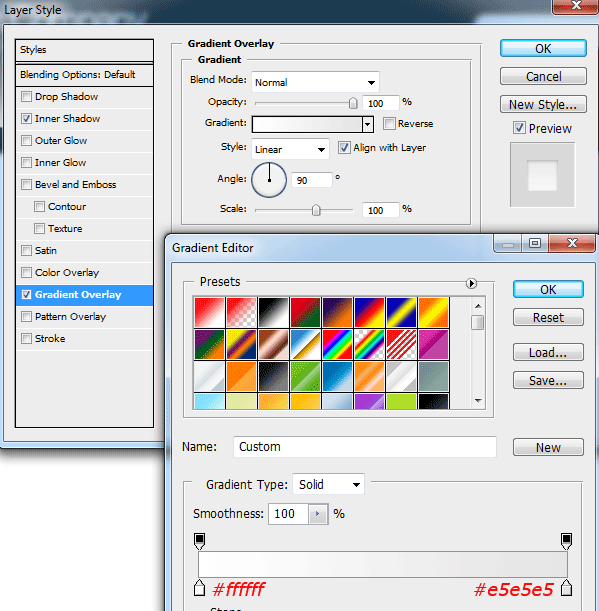The height and width of the screenshot is (611, 599).
Task: Click the Opacity slider handle
Action: tap(353, 103)
